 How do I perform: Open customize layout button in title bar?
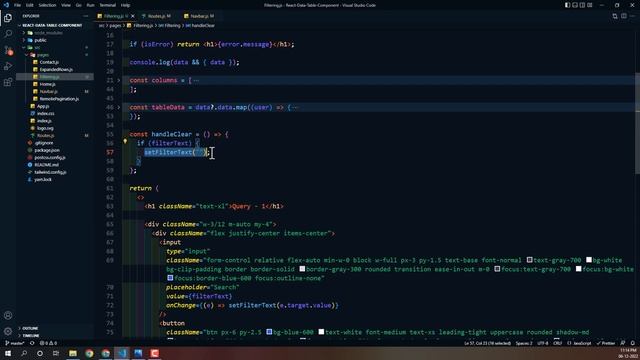[x=589, y=5]
